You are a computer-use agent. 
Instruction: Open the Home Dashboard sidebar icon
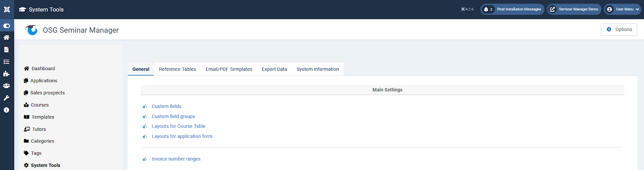click(6, 37)
